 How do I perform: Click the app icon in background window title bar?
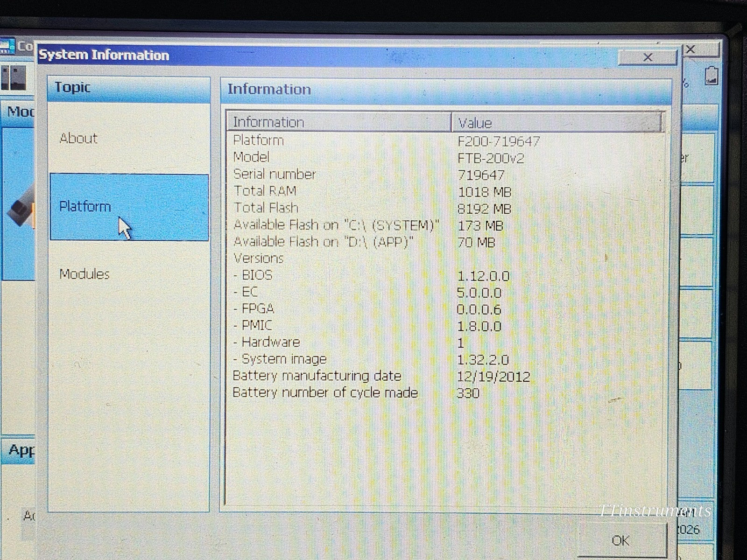[7, 46]
